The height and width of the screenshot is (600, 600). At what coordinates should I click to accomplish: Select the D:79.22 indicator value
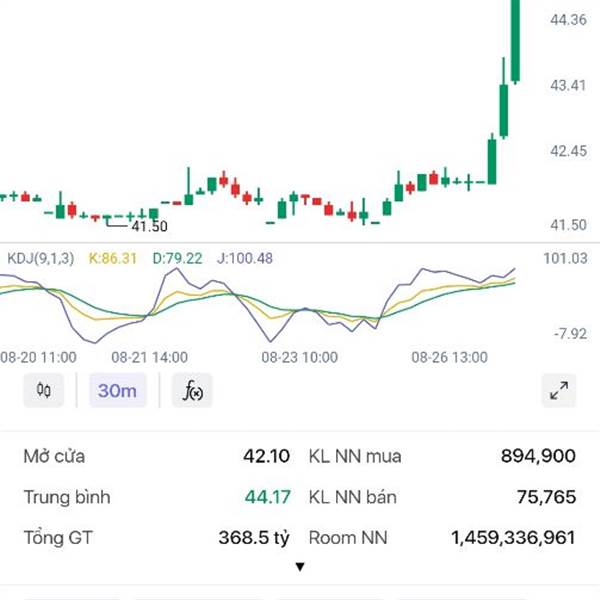pos(177,258)
